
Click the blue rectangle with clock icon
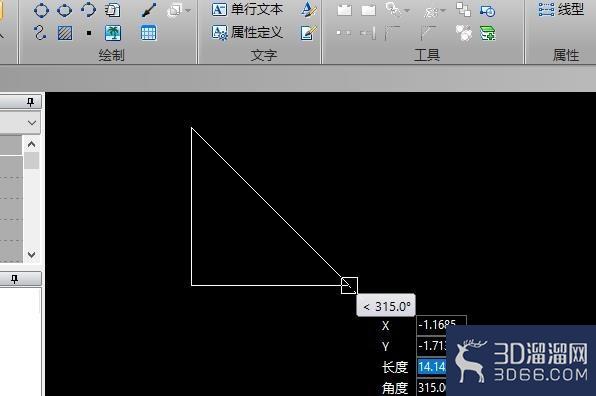(487, 11)
